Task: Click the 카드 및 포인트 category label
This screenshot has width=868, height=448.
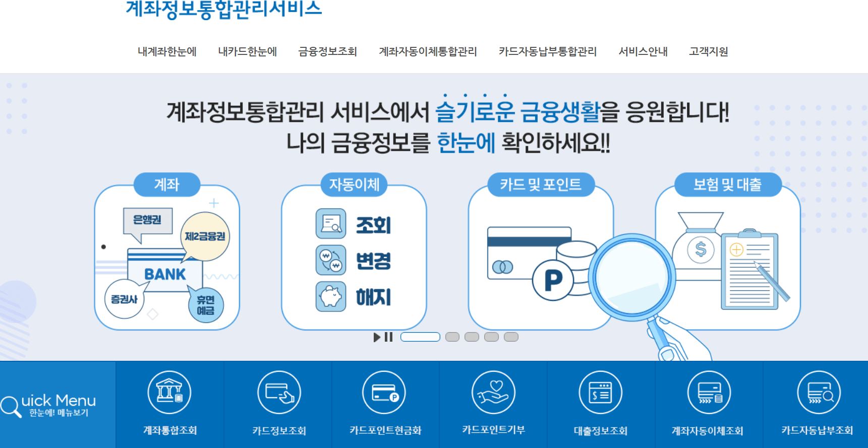Action: 541,184
